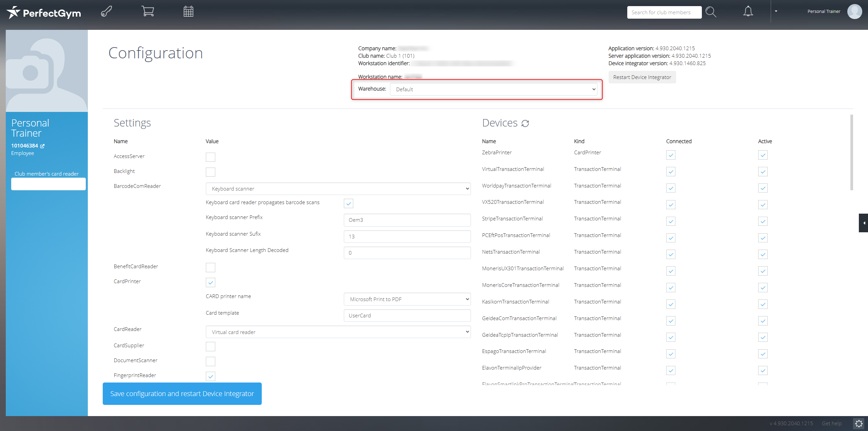Image resolution: width=868 pixels, height=431 pixels.
Task: Open external link icon beside employee number
Action: click(x=43, y=146)
